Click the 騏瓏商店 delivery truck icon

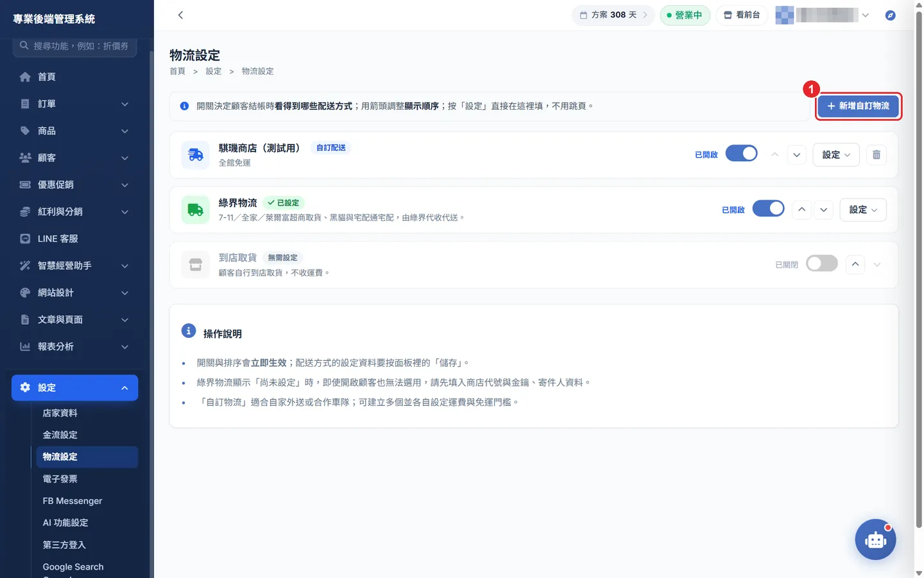[x=196, y=155]
